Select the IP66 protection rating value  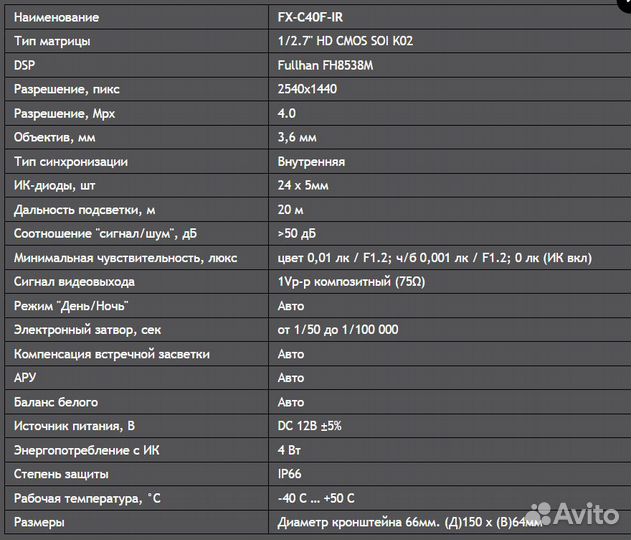[x=292, y=474]
